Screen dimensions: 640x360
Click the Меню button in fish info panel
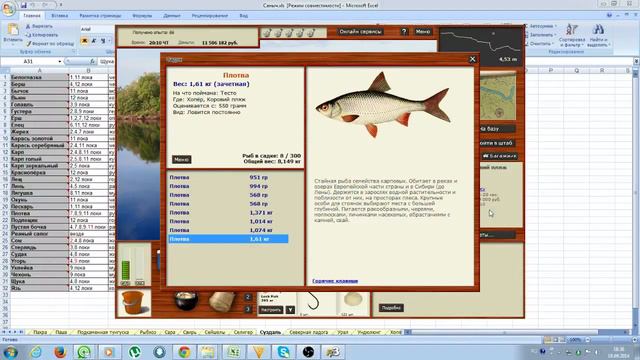pos(181,160)
